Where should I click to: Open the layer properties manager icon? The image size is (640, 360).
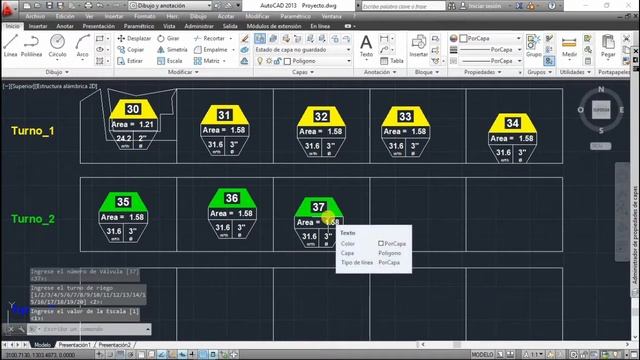260,38
